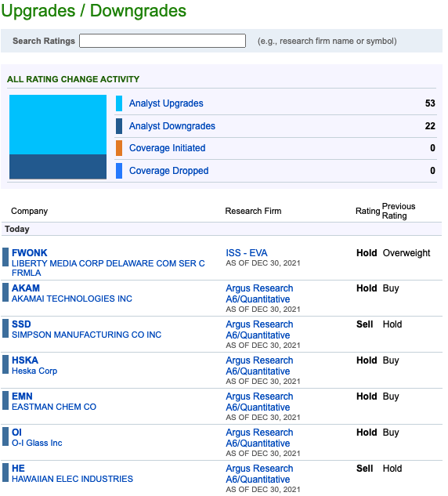Open the HE ticker symbol
448x496 pixels.
click(x=18, y=469)
